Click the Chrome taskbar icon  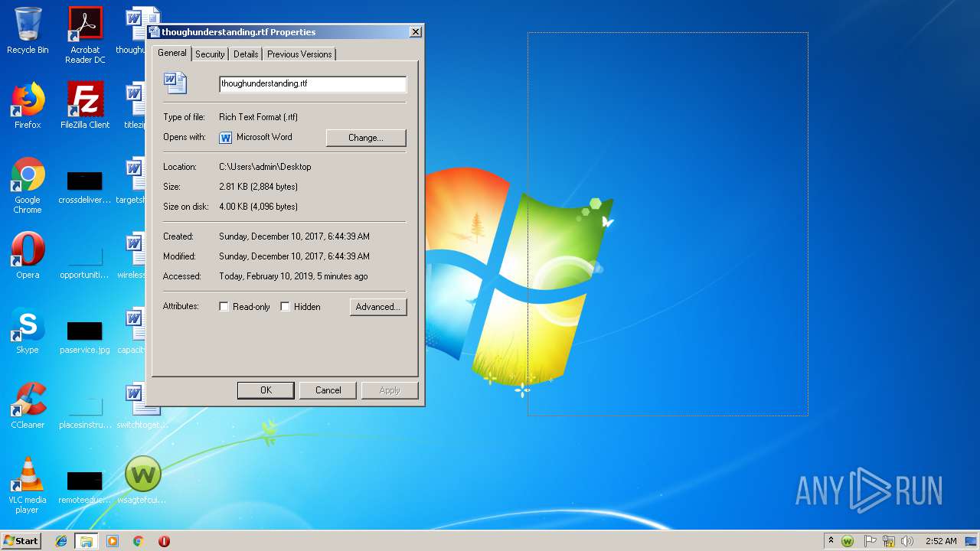tap(139, 541)
